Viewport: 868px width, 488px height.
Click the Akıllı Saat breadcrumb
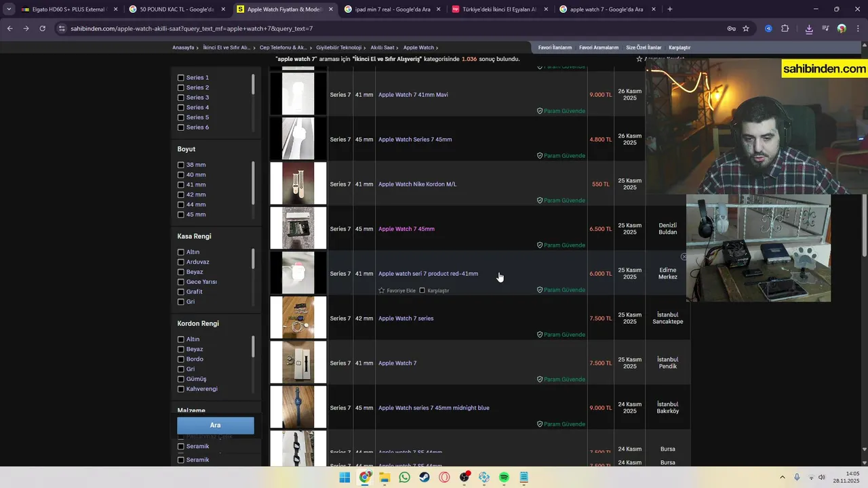pyautogui.click(x=382, y=47)
